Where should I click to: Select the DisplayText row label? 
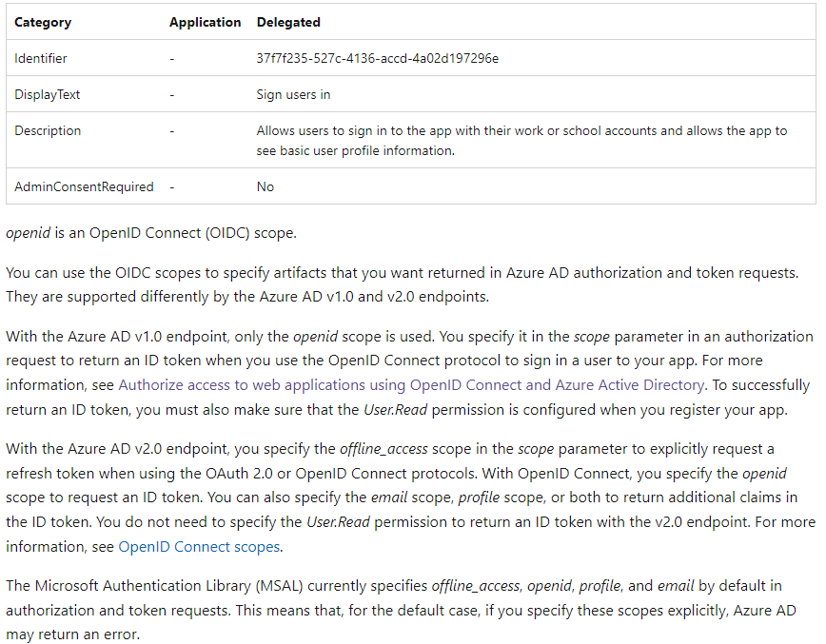47,94
